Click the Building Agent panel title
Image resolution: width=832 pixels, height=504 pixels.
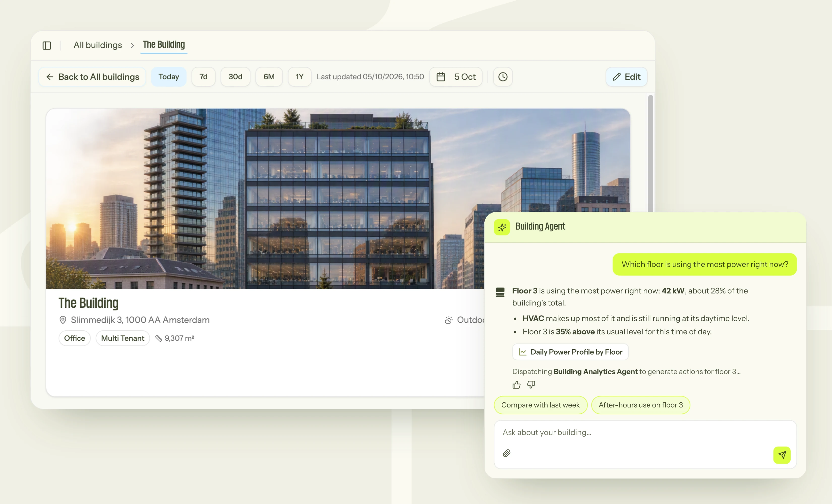coord(540,227)
